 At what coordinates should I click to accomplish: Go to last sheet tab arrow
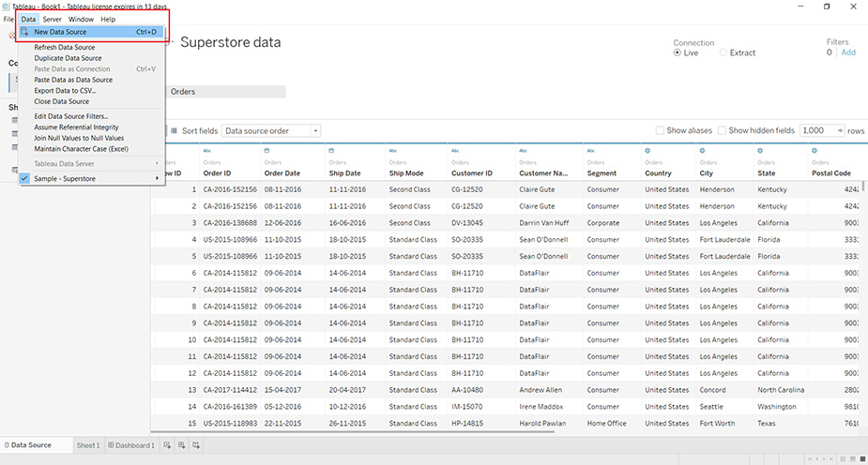(830, 459)
